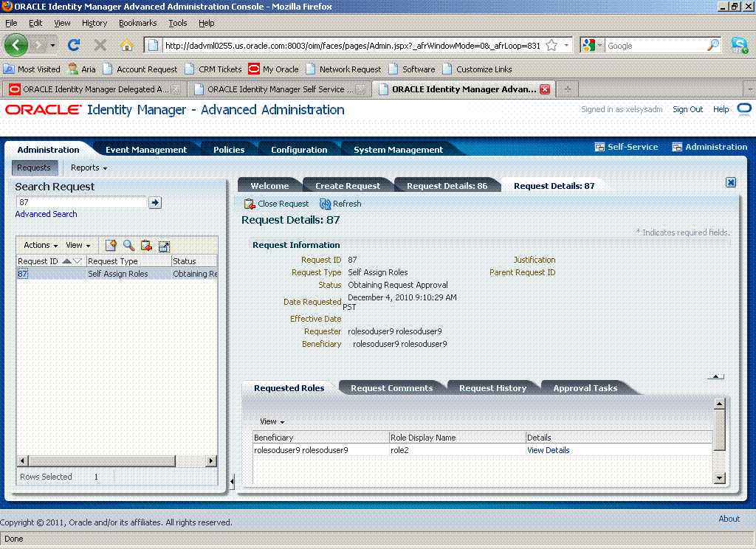Click the Close Request icon above Request Details

pos(248,204)
